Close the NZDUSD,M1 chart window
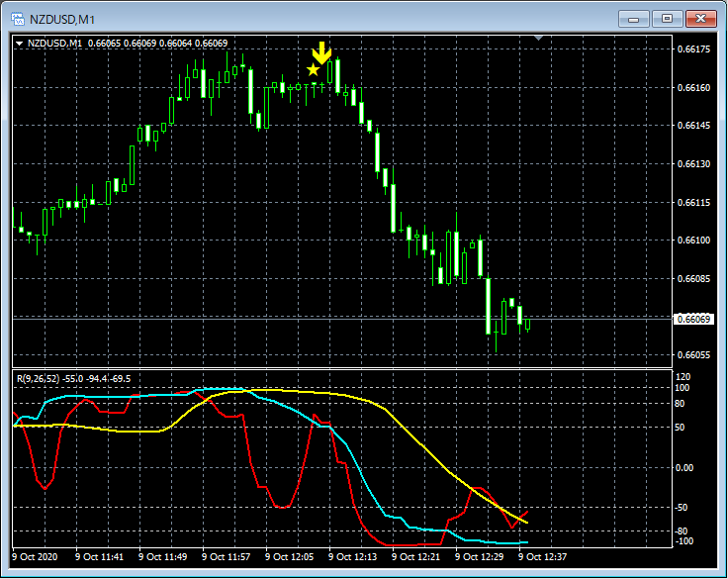Viewport: 728px width, 579px height. pos(700,19)
